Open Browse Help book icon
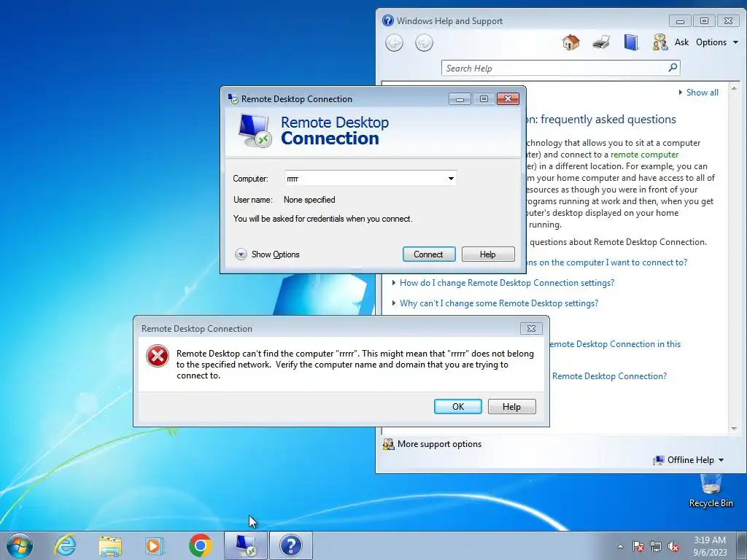 pyautogui.click(x=631, y=42)
